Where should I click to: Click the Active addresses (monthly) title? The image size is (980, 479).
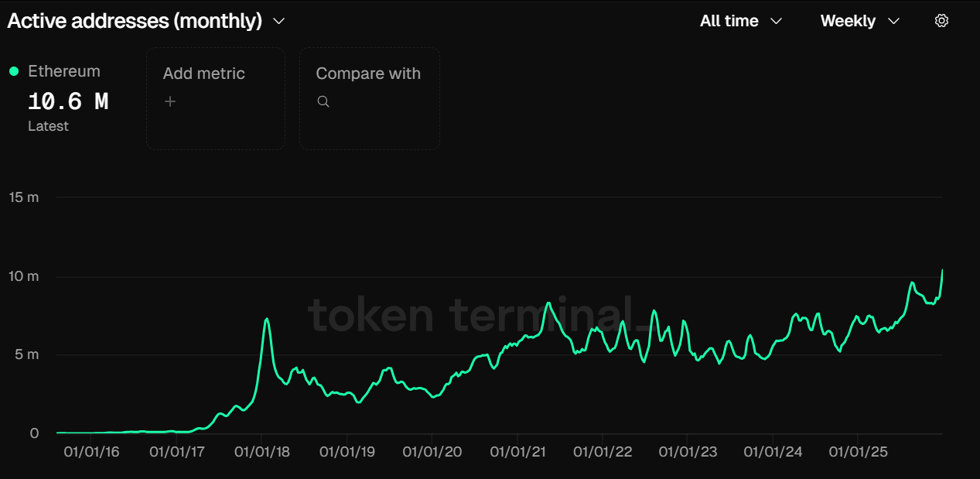click(x=135, y=21)
